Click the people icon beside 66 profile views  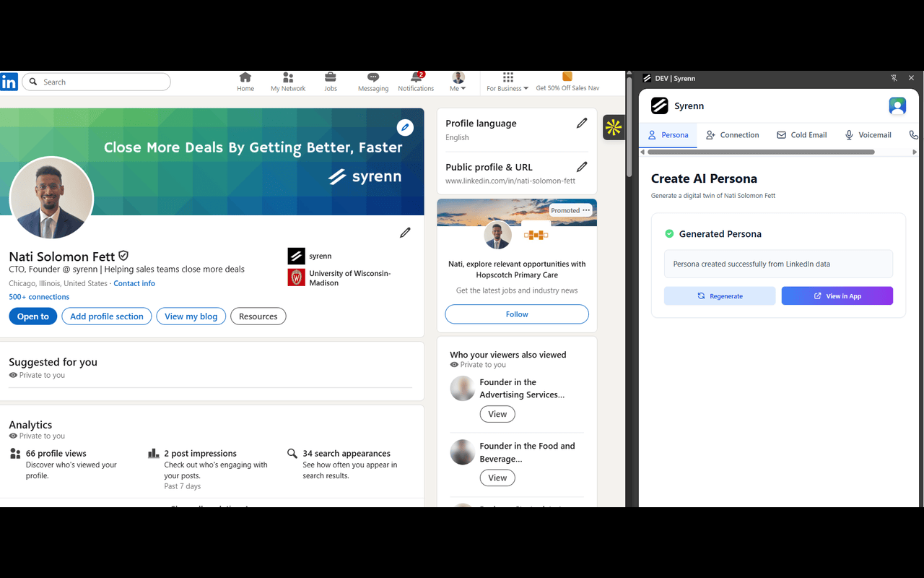click(x=15, y=454)
